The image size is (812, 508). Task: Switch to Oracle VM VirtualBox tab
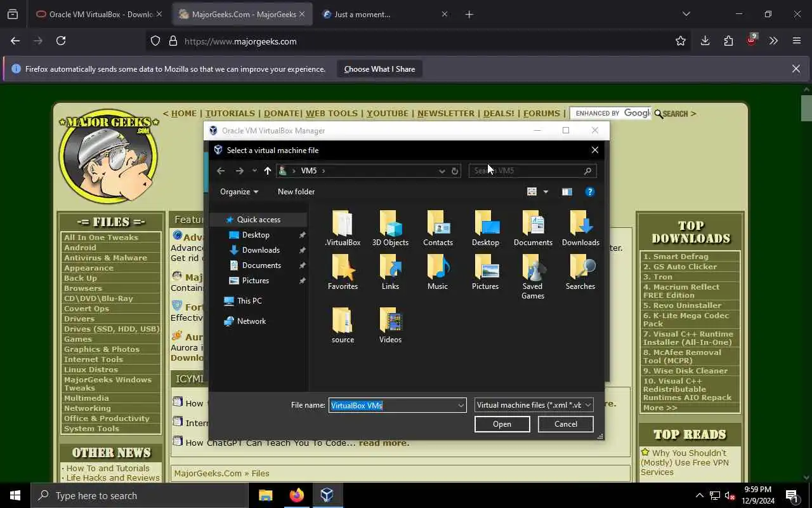pos(100,14)
